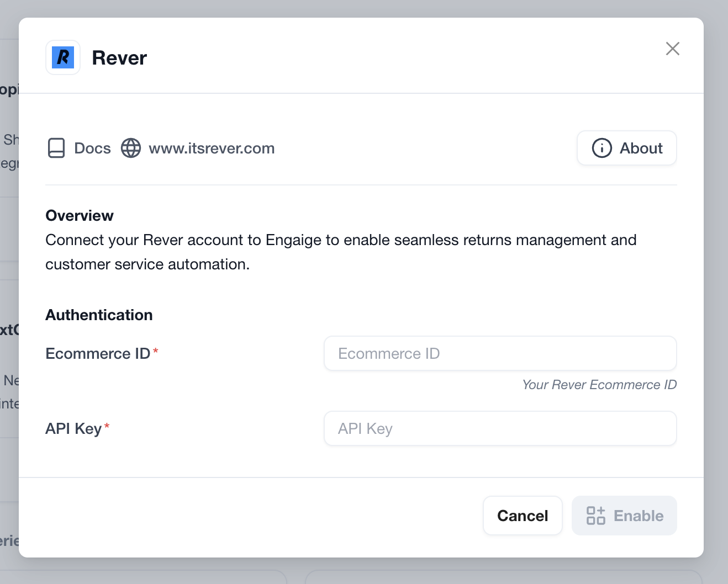Click the Rever logo icon
728x584 pixels.
(63, 57)
